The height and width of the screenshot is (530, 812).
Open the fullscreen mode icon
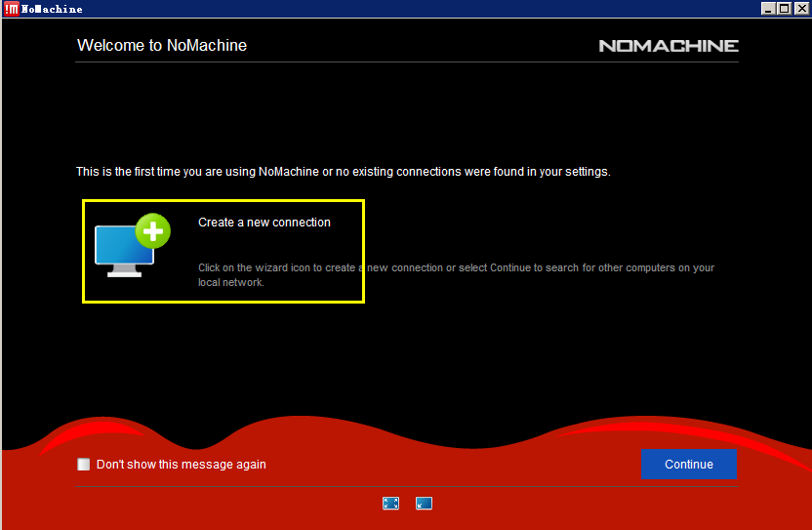(x=391, y=503)
